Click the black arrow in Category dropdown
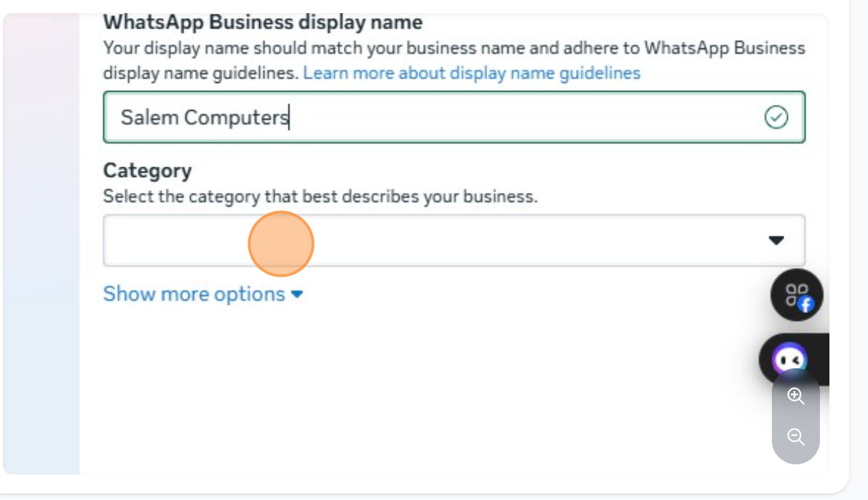Viewport: 868px width, 500px height. pyautogui.click(x=776, y=240)
